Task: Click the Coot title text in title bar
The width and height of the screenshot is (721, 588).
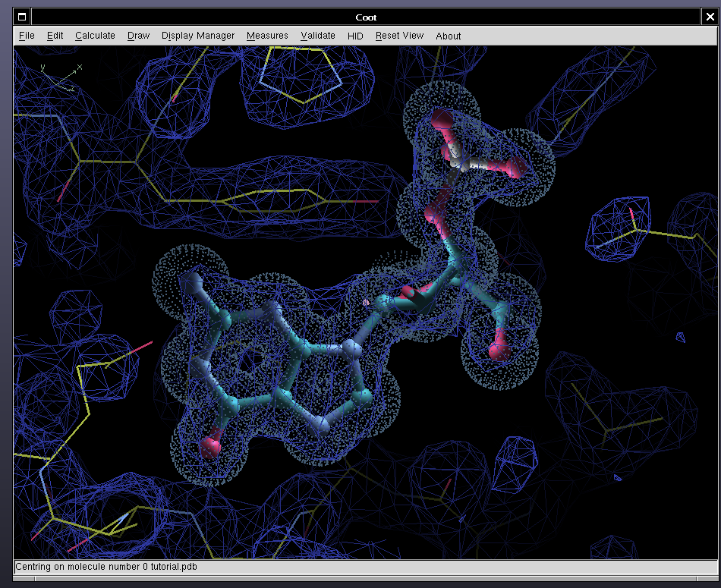Action: point(366,17)
